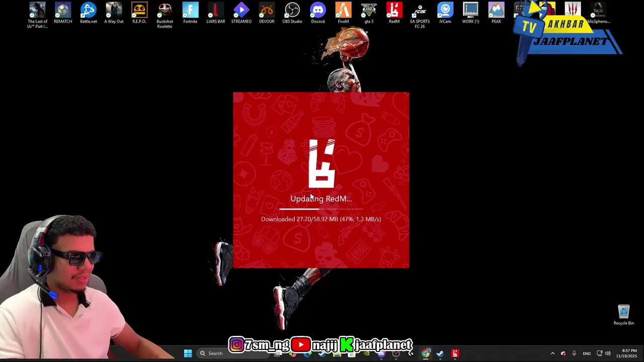Select the STREAMEO desktop icon
This screenshot has height=362, width=644.
pyautogui.click(x=241, y=14)
